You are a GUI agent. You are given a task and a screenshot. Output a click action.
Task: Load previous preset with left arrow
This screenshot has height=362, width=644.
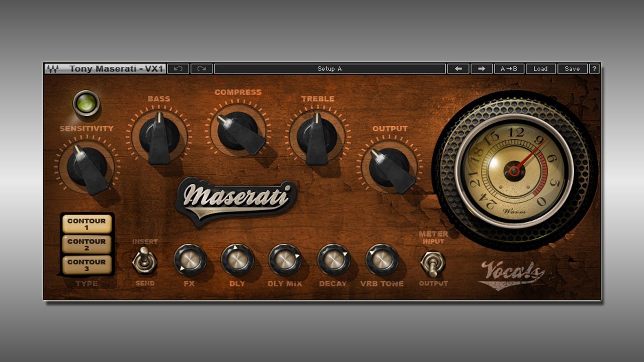pyautogui.click(x=458, y=69)
